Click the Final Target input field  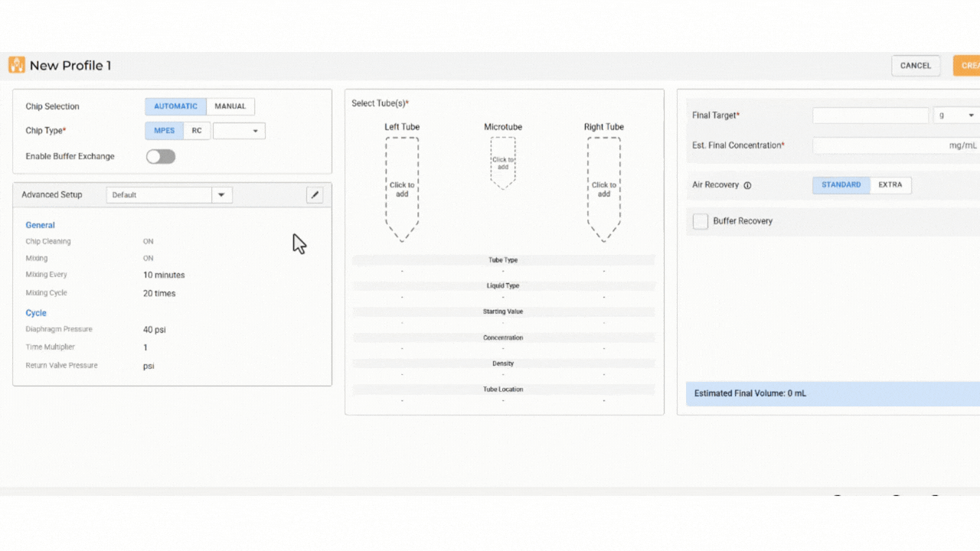click(871, 116)
